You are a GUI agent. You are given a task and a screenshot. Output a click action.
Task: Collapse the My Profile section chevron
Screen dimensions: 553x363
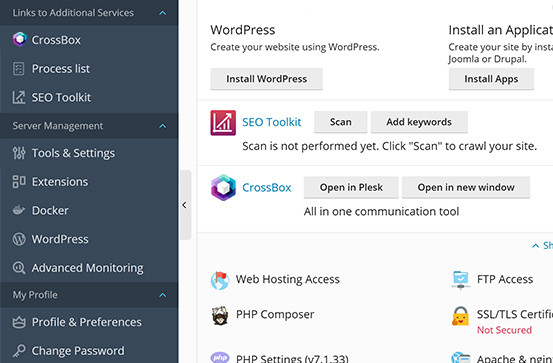coord(163,295)
